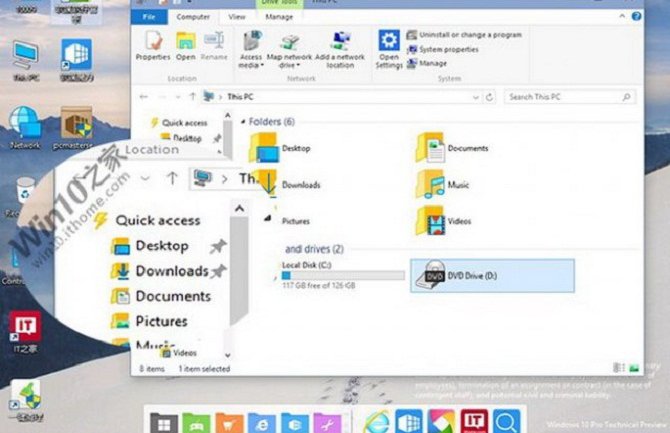The image size is (670, 433).
Task: Select the DVD Drive (D:) item
Action: (492, 276)
